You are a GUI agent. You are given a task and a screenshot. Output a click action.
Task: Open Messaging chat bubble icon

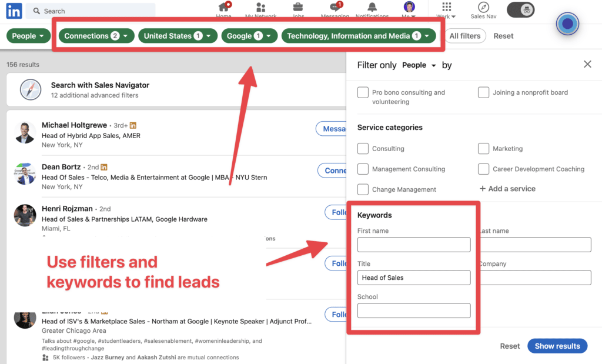click(x=335, y=7)
